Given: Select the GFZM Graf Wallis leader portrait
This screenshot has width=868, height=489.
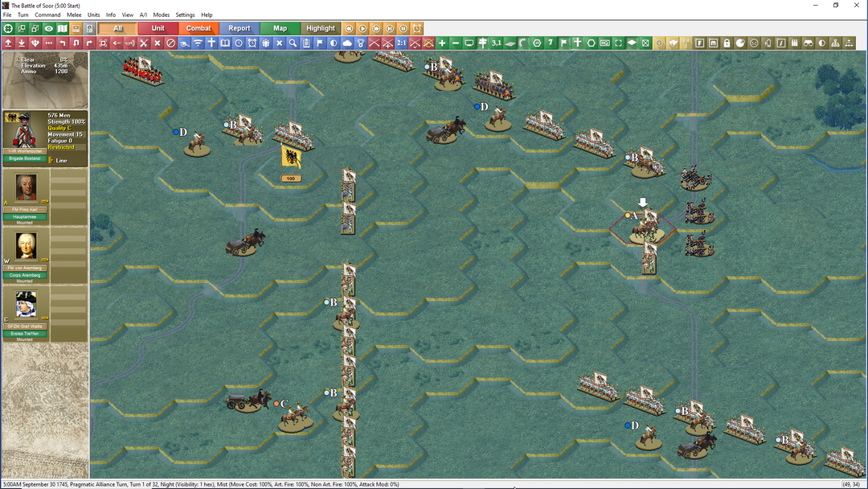Looking at the screenshot, I should coord(26,304).
